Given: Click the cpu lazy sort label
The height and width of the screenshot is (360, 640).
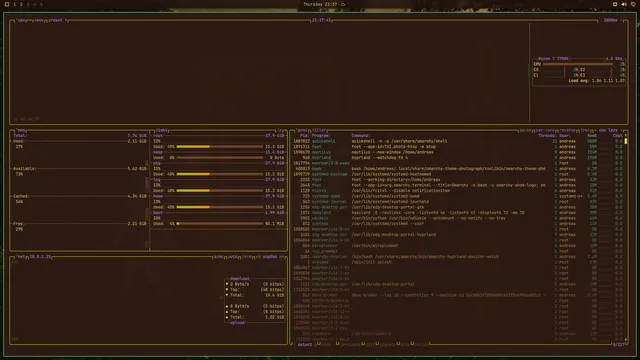Looking at the screenshot, I should tap(608, 130).
